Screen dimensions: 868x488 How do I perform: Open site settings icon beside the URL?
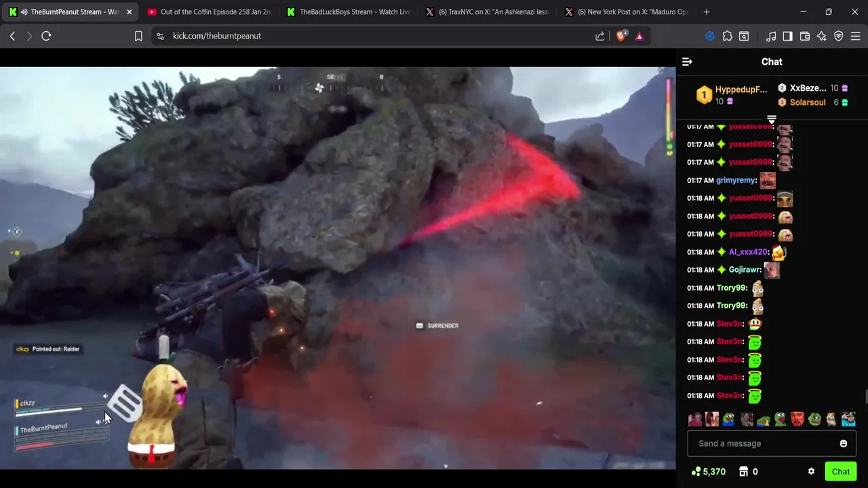point(160,36)
